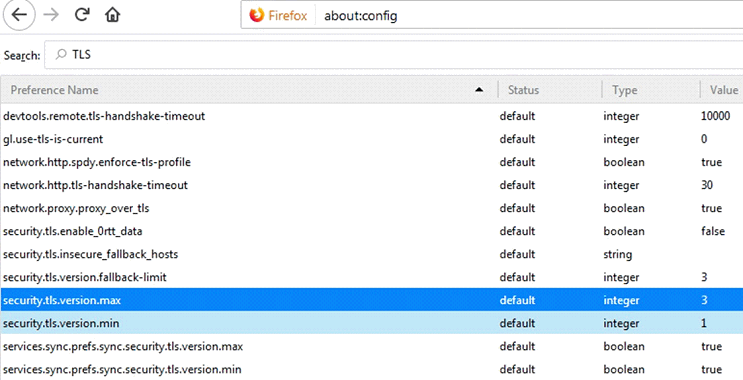Toggle sort arrow on Preference Name
The width and height of the screenshot is (743, 380).
479,90
